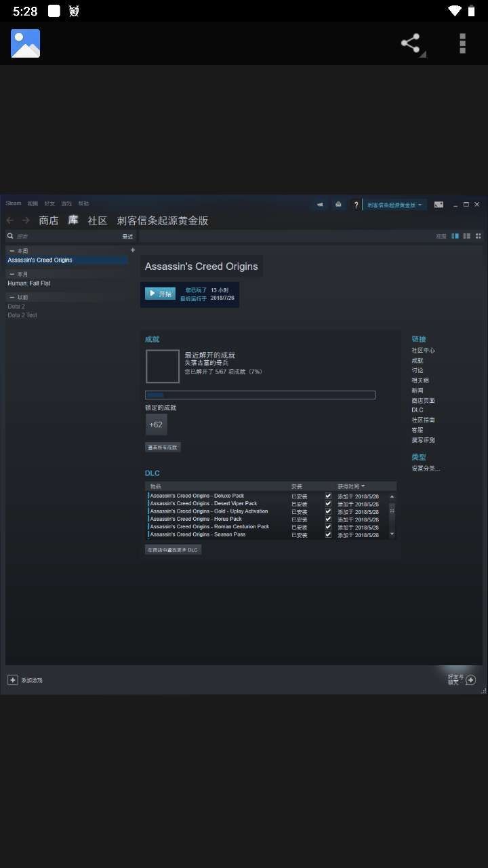Select the grid view icon
The width and height of the screenshot is (488, 868).
[478, 236]
